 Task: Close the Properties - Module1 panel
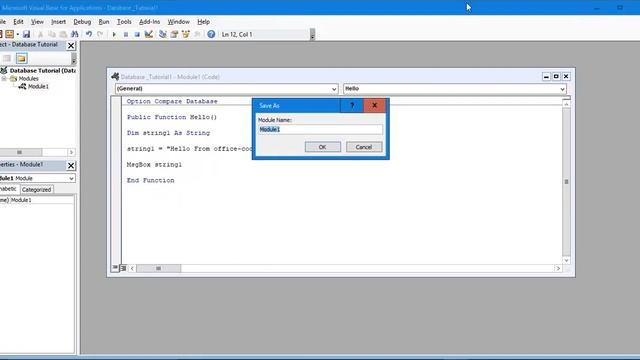tap(71, 165)
